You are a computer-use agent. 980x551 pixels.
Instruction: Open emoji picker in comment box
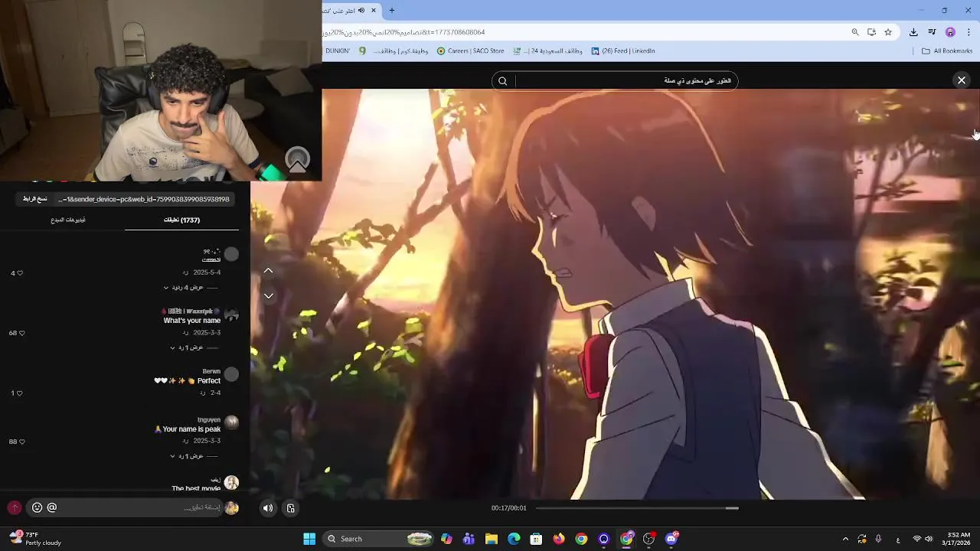coord(37,507)
